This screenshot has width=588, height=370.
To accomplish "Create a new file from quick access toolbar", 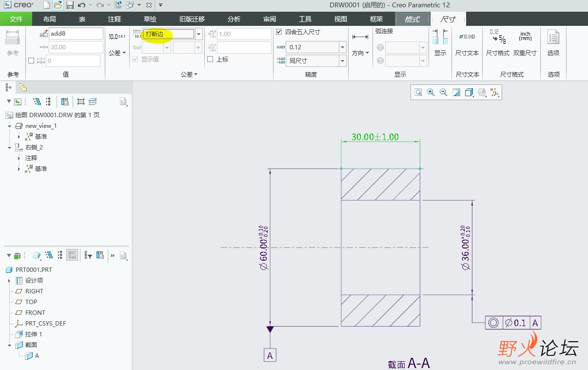I will pyautogui.click(x=46, y=5).
